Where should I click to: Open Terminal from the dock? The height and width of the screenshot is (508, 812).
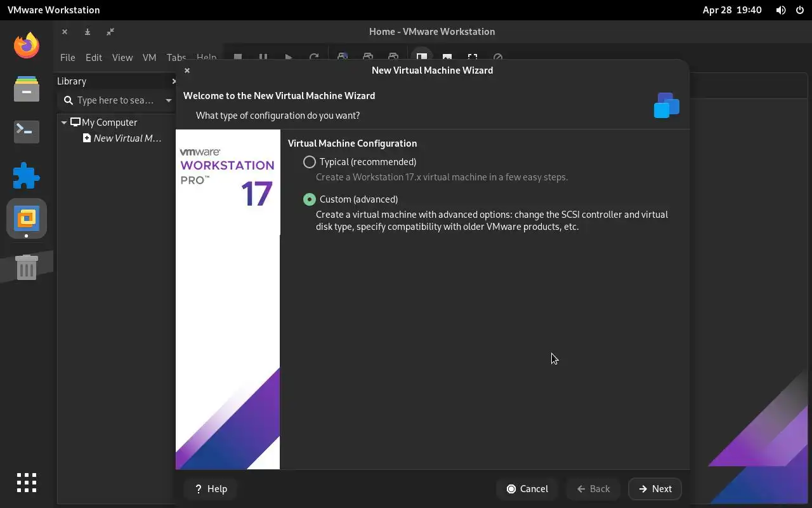tap(27, 131)
